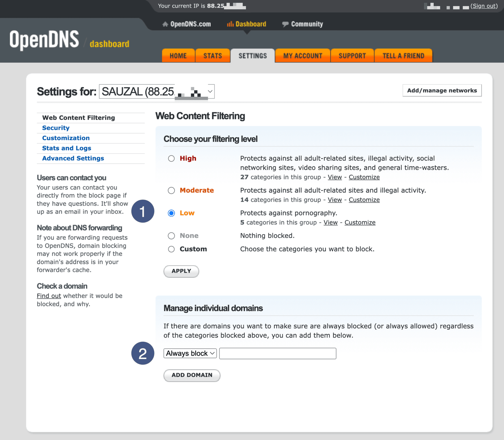This screenshot has height=440, width=504.
Task: Open Advanced Settings in sidebar
Action: [x=73, y=158]
